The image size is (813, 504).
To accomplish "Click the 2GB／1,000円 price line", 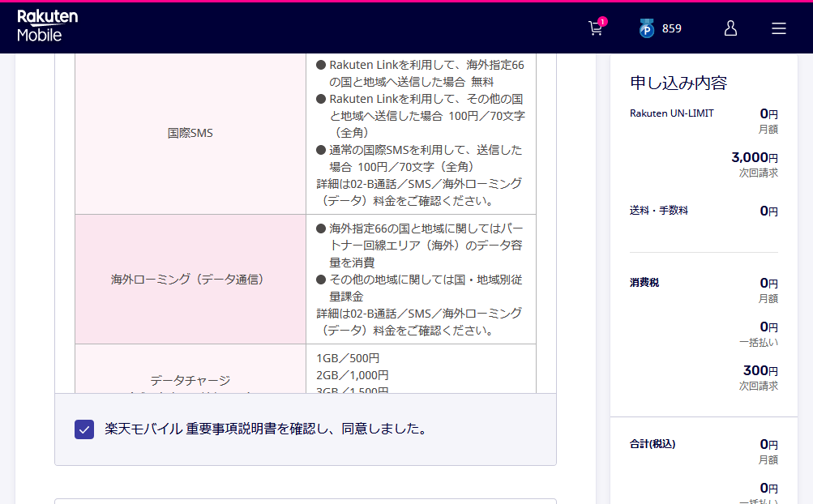I will [x=353, y=375].
